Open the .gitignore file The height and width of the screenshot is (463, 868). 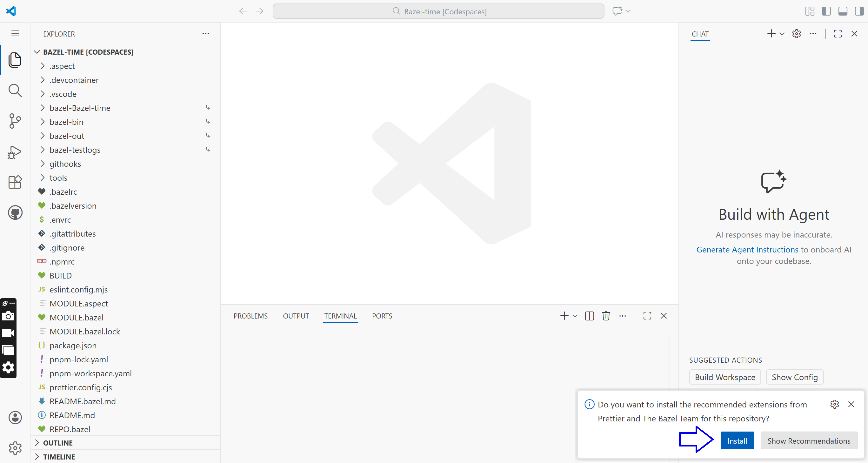[125, 248]
